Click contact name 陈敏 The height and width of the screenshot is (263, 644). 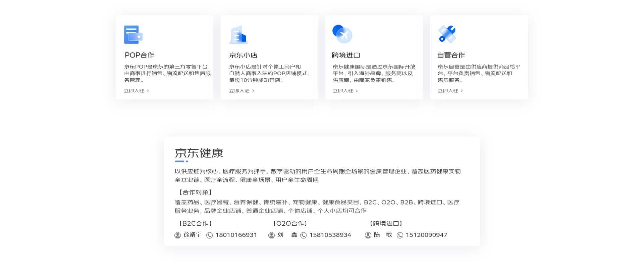click(x=383, y=235)
